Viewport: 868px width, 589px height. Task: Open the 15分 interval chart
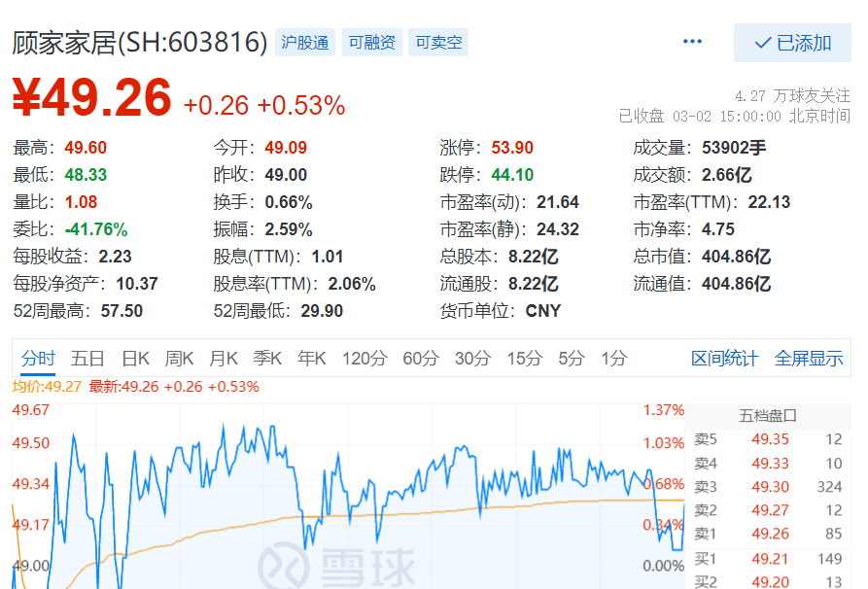pos(524,359)
